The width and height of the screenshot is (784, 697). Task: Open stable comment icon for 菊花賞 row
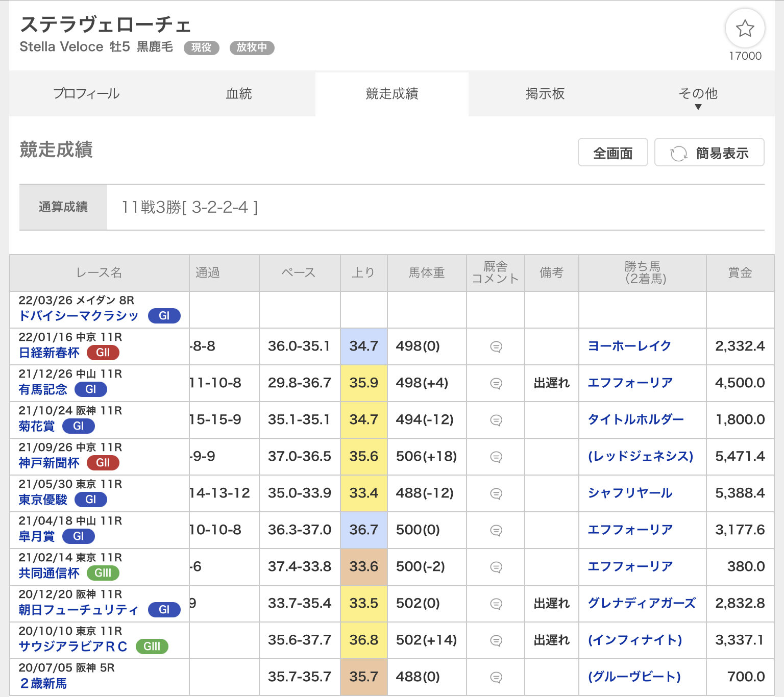(496, 420)
